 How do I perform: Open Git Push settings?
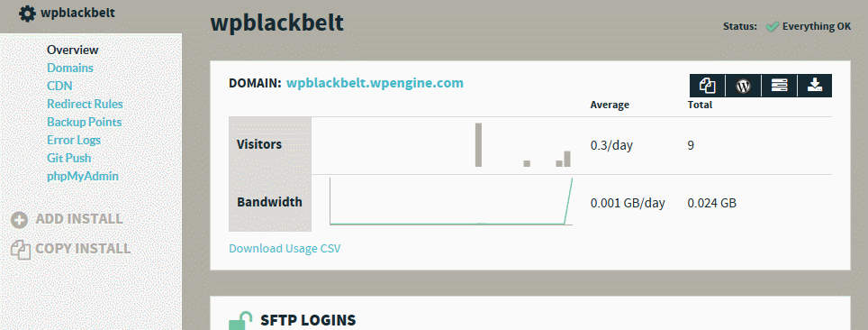pyautogui.click(x=68, y=158)
